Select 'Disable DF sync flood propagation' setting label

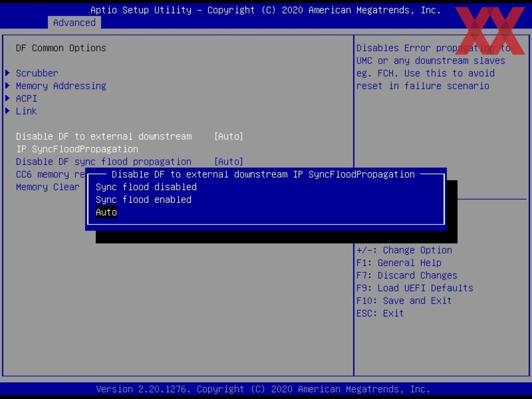coord(104,162)
